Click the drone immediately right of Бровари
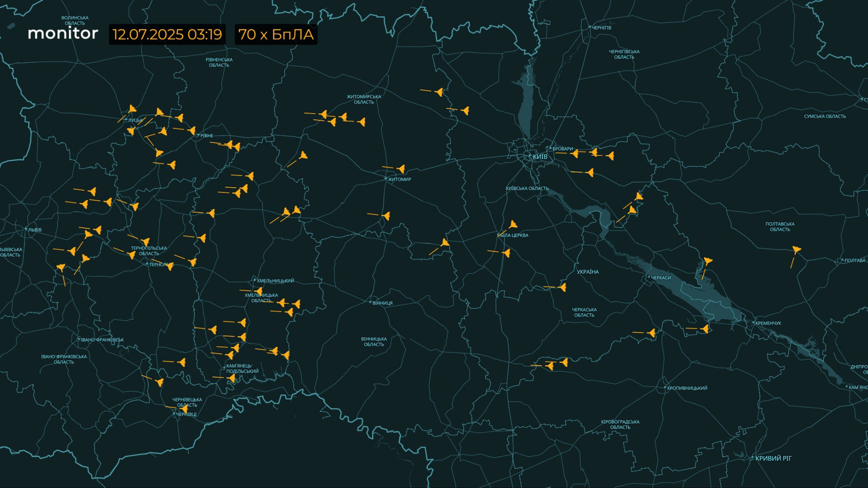The image size is (868, 488). click(x=575, y=154)
